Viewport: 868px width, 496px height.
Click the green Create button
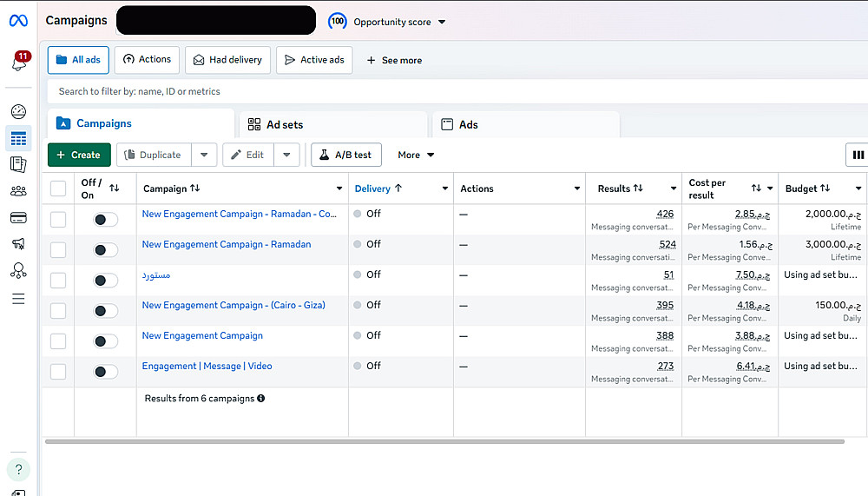79,155
